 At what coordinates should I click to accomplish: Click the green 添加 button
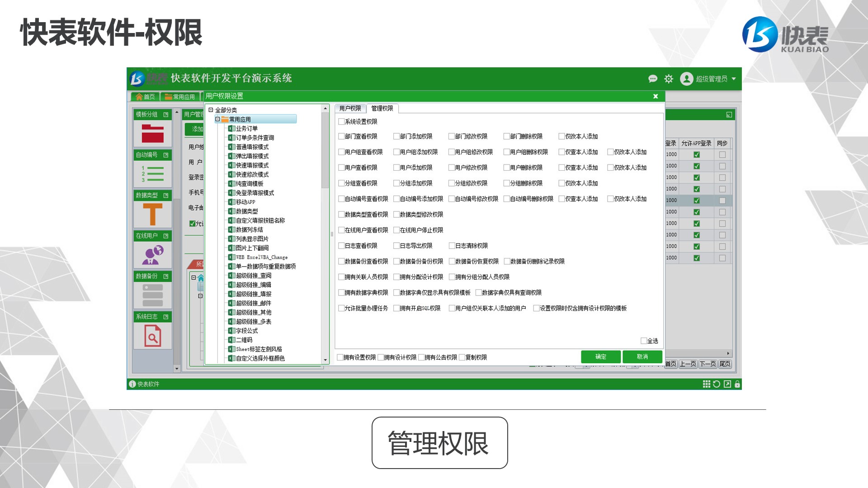[195, 129]
